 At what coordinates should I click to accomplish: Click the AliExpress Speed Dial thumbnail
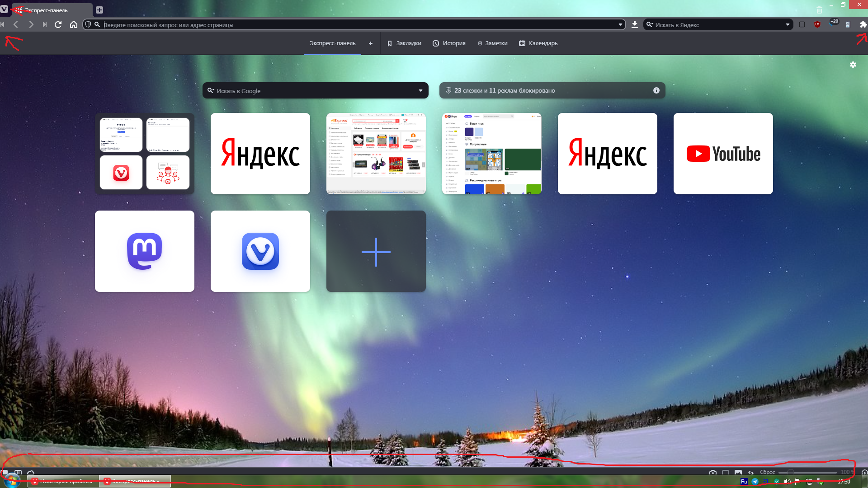pos(376,153)
